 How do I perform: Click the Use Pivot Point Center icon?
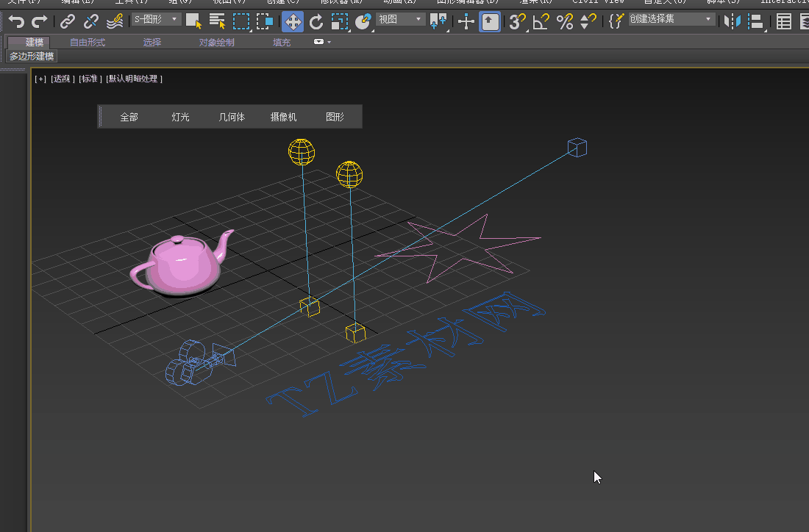tap(438, 21)
